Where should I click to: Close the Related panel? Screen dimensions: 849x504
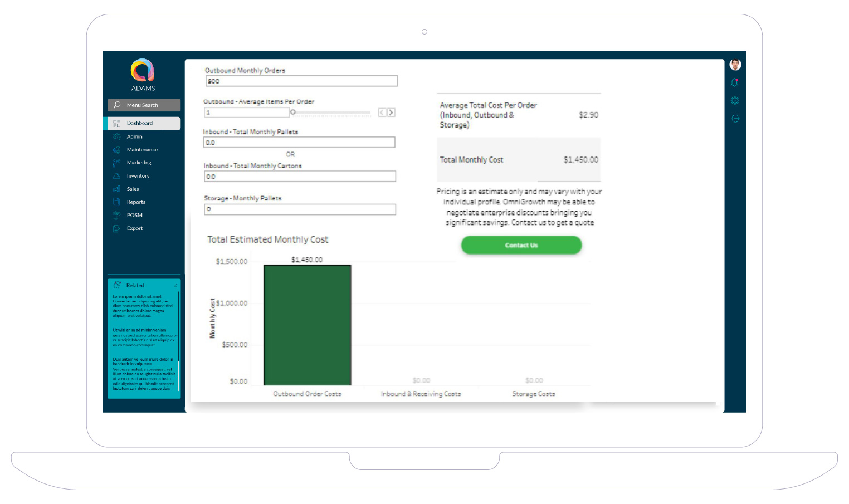pyautogui.click(x=175, y=286)
